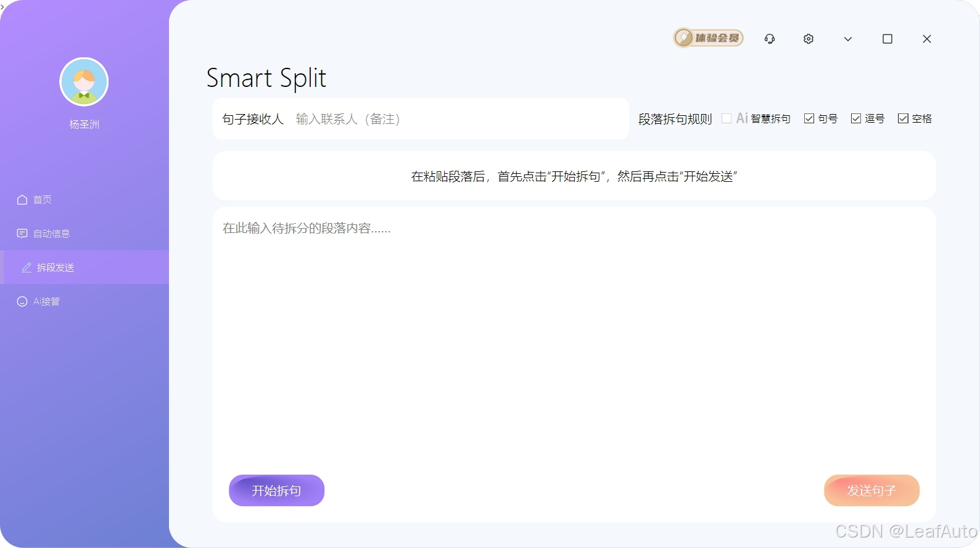980x548 pixels.
Task: Click the 段落拆句规则 label
Action: (x=675, y=119)
